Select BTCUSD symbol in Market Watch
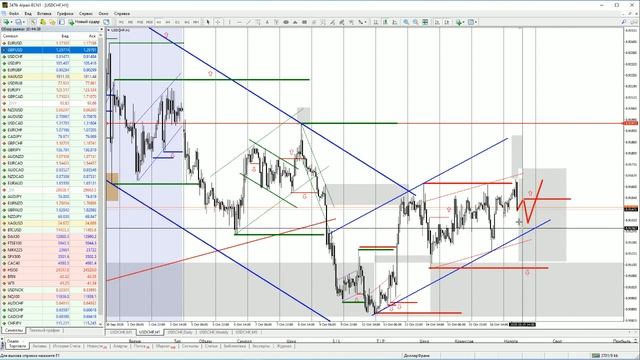This screenshot has width=640, height=360. tap(14, 230)
